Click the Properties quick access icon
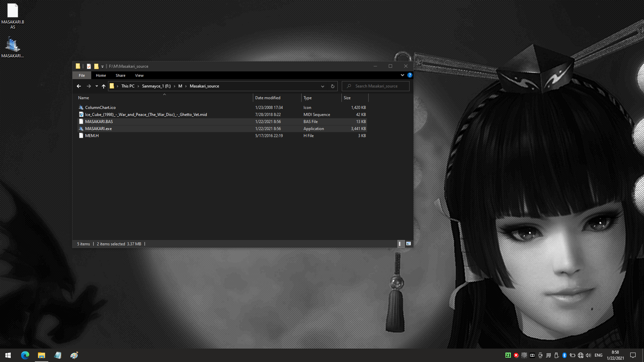 89,66
